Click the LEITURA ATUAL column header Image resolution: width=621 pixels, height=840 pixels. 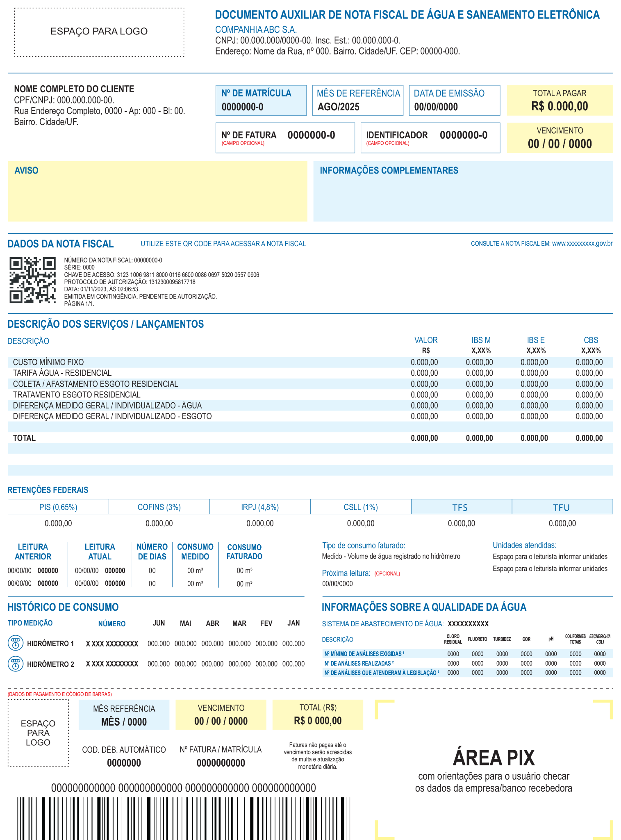click(x=100, y=552)
